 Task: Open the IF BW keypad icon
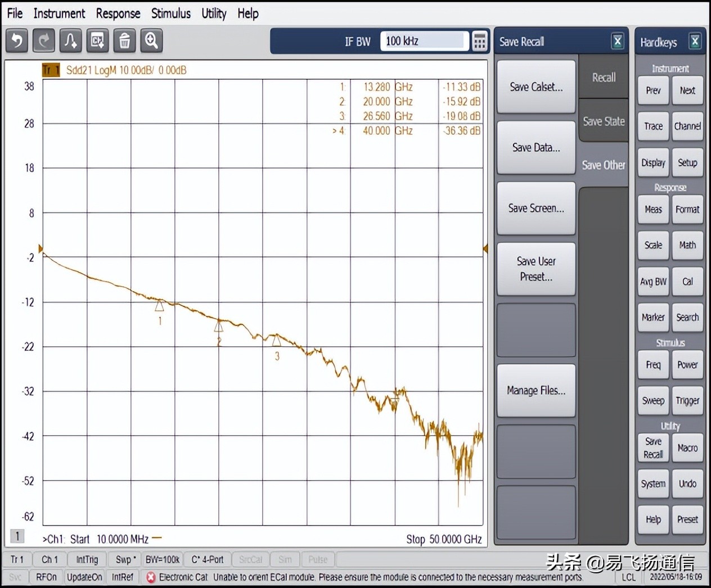point(480,41)
